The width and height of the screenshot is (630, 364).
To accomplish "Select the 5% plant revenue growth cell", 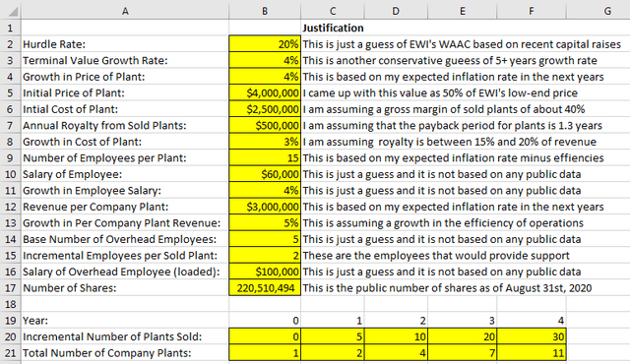I will coord(265,222).
